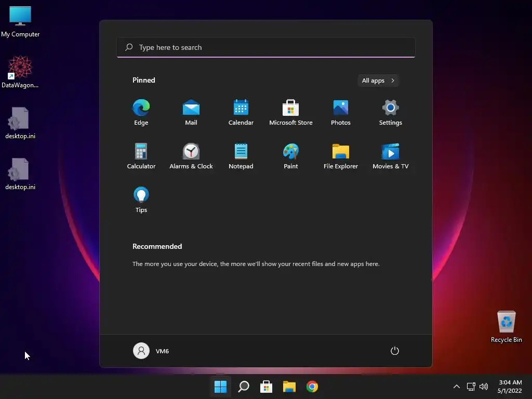
Task: Launch Movies & TV
Action: coord(391,156)
